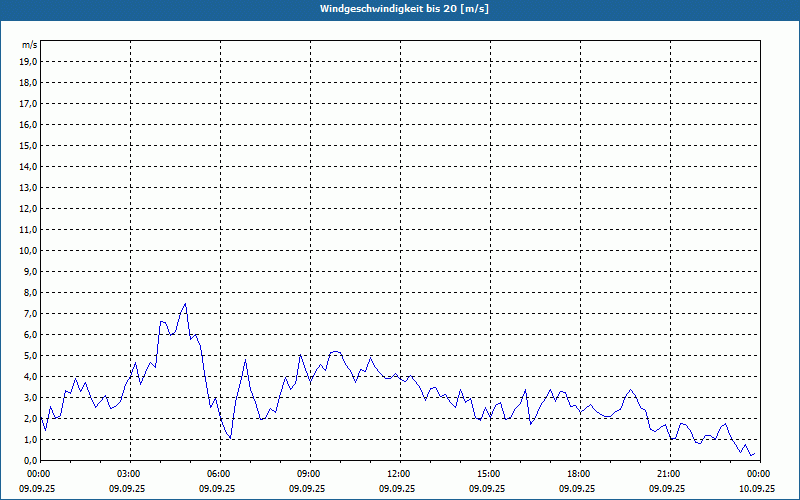Click the highest wind speed peak on graph
800x500 pixels.
185,304
